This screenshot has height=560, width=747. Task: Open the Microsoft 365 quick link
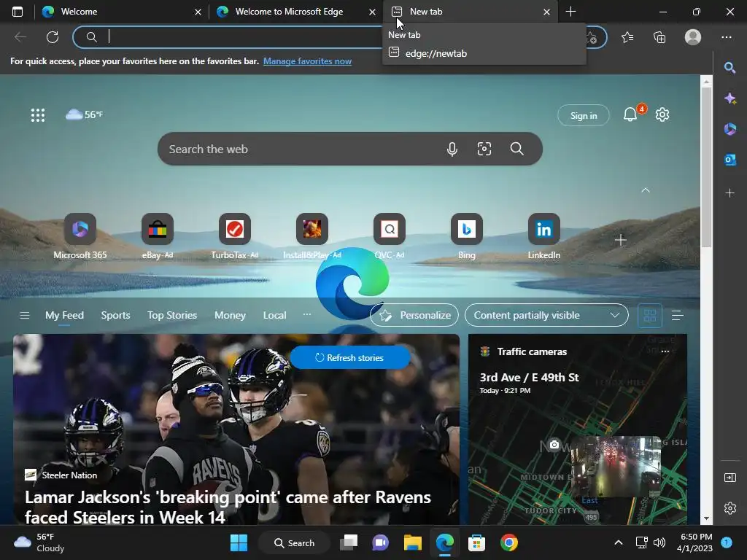[x=80, y=237]
